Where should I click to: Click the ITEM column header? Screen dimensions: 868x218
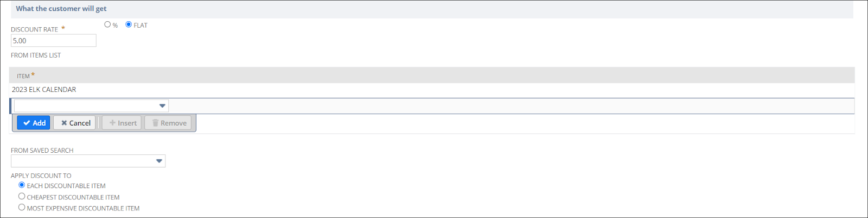(23, 76)
